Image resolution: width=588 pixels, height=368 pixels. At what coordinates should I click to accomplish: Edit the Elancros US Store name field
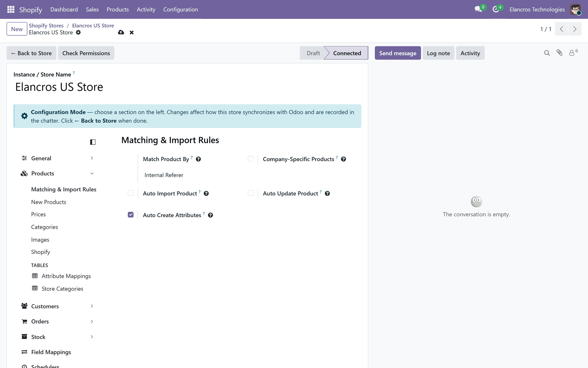187,87
